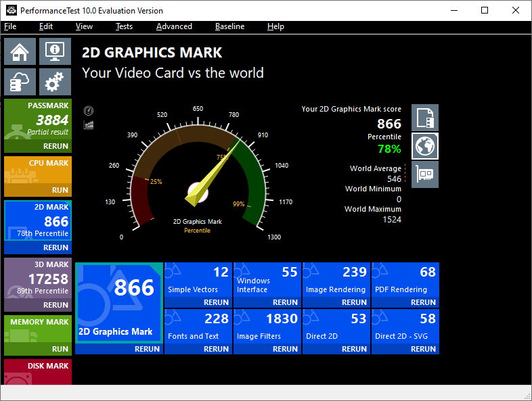This screenshot has width=532, height=401.
Task: Rerun the Fonts and Text test
Action: (198, 349)
